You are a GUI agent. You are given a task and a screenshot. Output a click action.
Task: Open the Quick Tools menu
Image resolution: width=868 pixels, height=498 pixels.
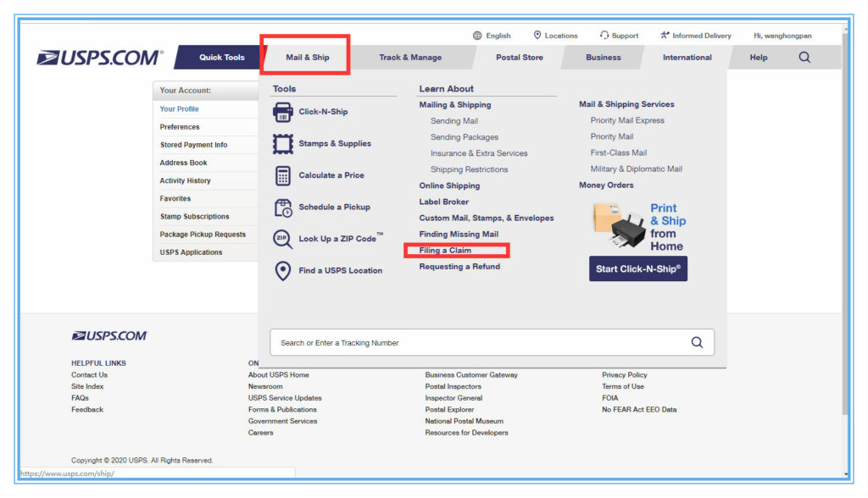222,57
